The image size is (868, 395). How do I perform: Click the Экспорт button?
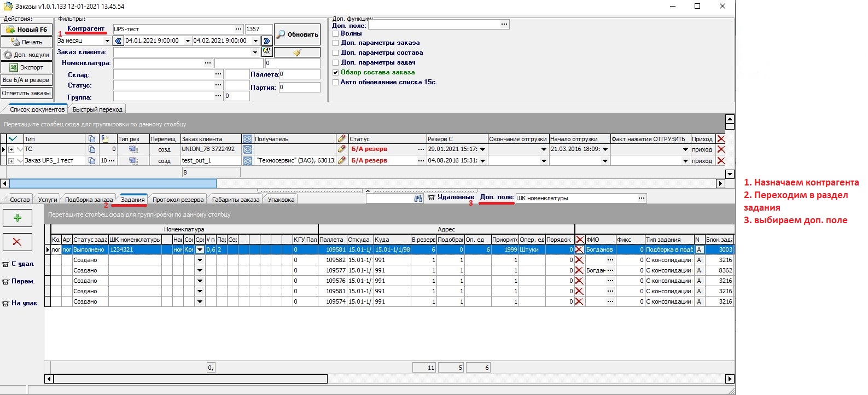pyautogui.click(x=26, y=67)
